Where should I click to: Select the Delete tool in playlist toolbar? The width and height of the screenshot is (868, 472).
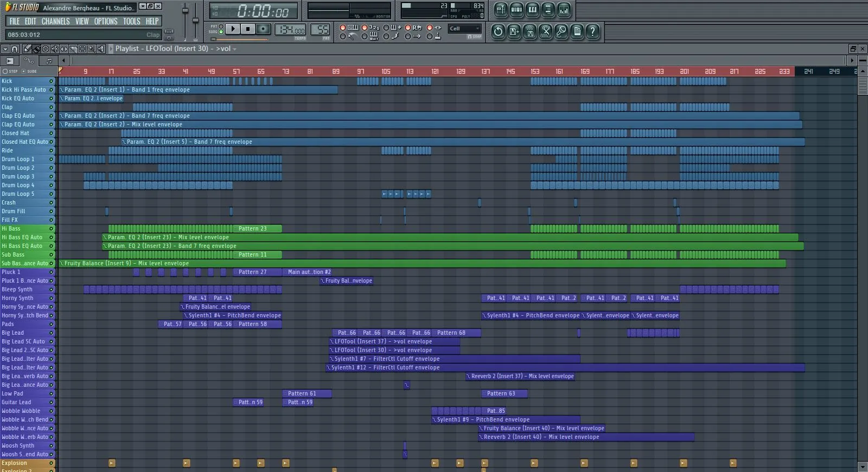[46, 49]
